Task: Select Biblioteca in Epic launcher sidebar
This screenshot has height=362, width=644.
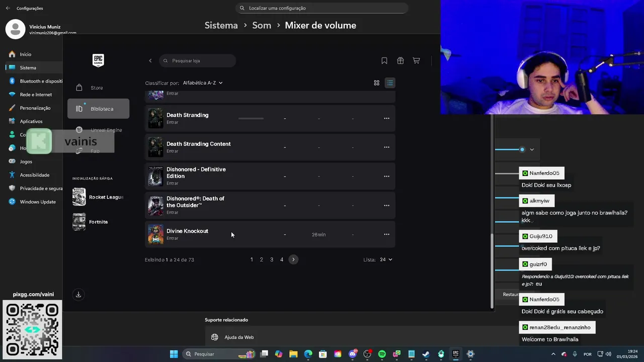Action: pos(98,109)
